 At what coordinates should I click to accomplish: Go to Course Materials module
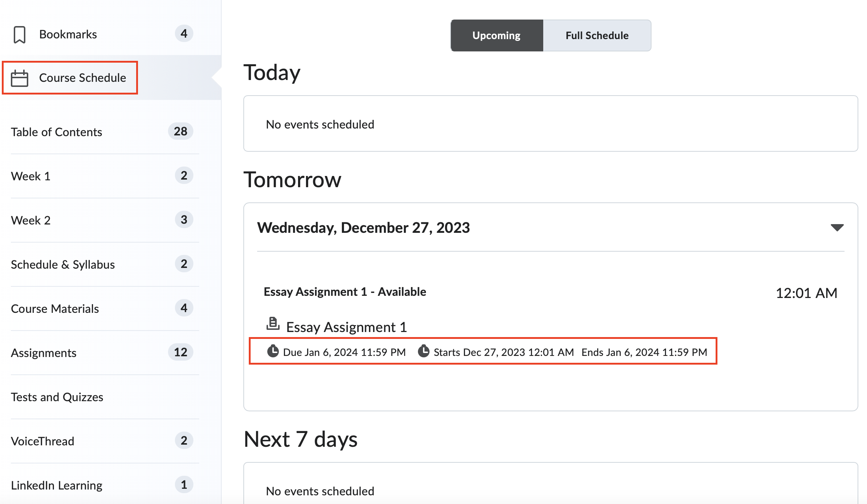[x=55, y=309]
